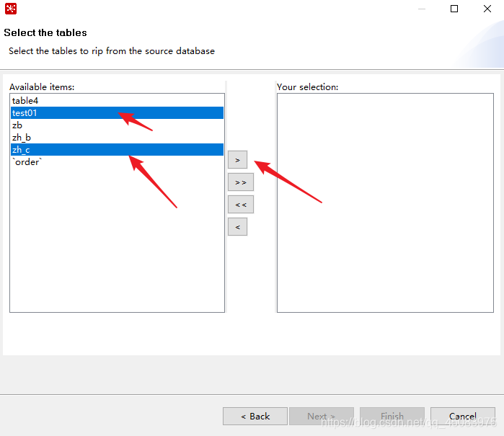The height and width of the screenshot is (436, 504).
Task: Go to the previous step with Back
Action: coord(255,416)
